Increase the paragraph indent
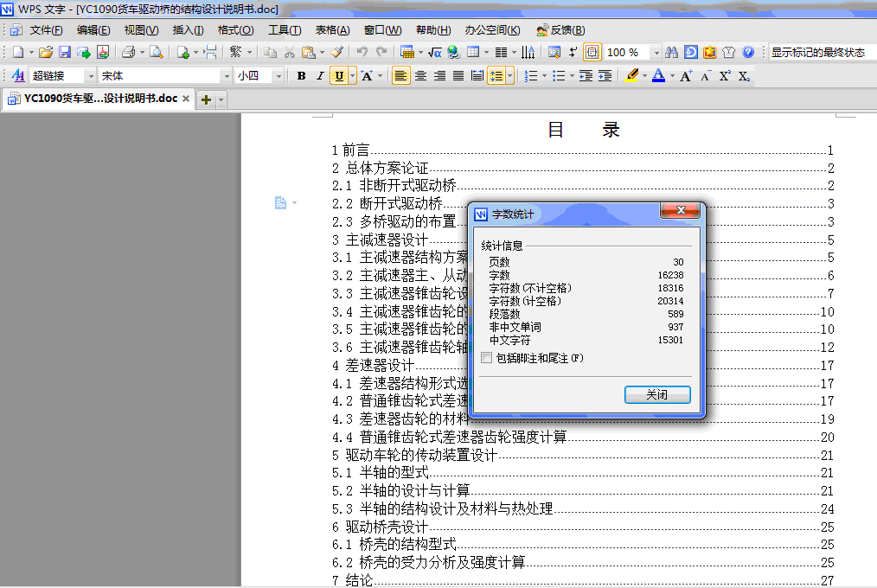 (x=605, y=76)
